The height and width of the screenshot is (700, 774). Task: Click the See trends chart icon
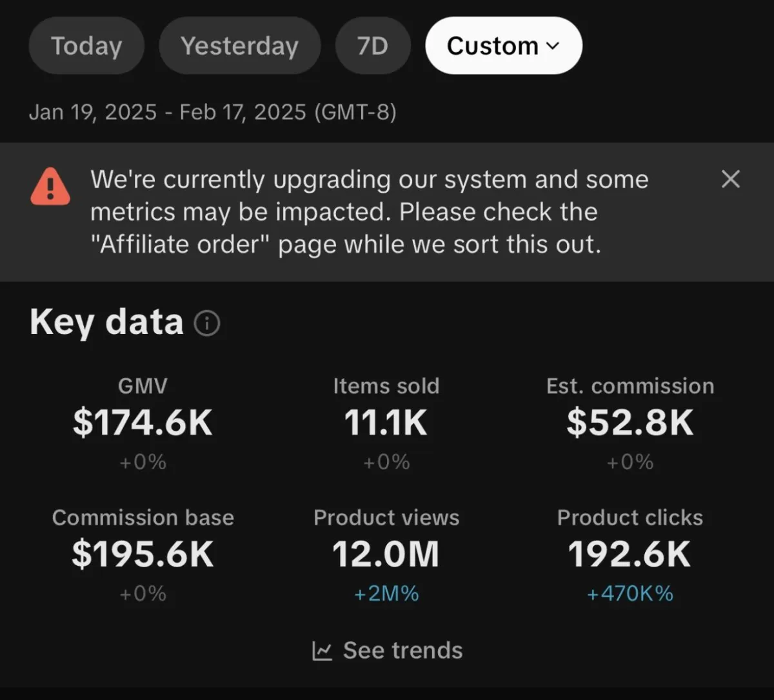tap(322, 651)
